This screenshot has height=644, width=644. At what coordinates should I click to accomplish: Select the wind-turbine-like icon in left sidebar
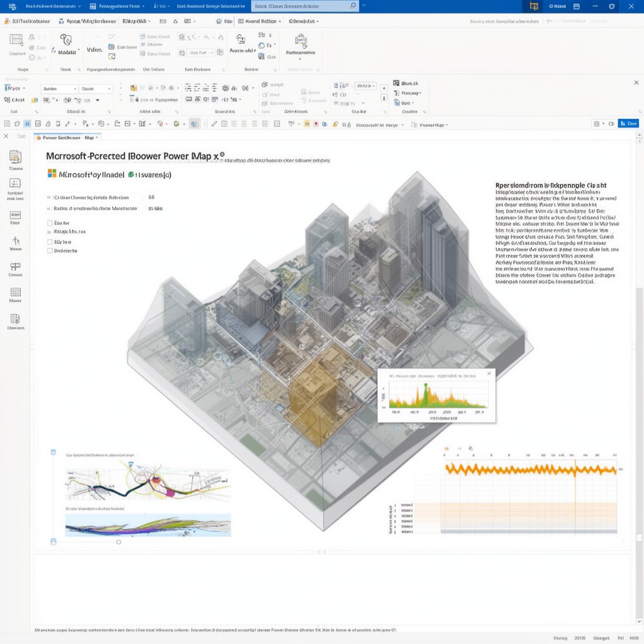[16, 241]
